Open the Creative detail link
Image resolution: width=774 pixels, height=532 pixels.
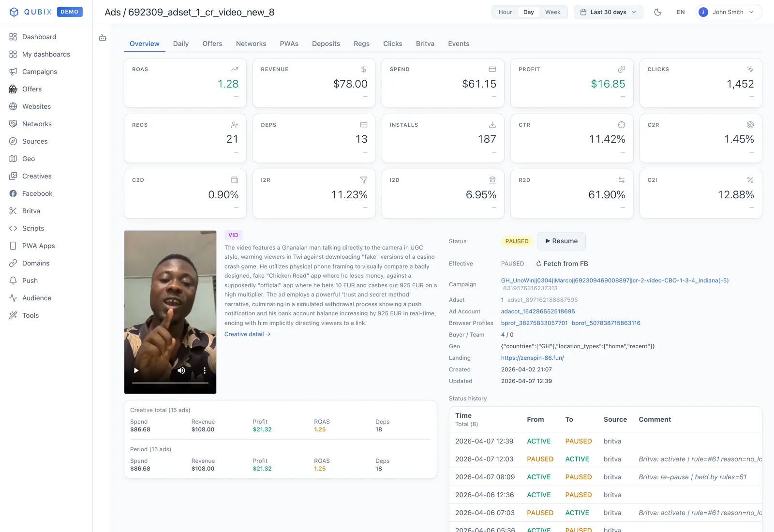point(248,334)
